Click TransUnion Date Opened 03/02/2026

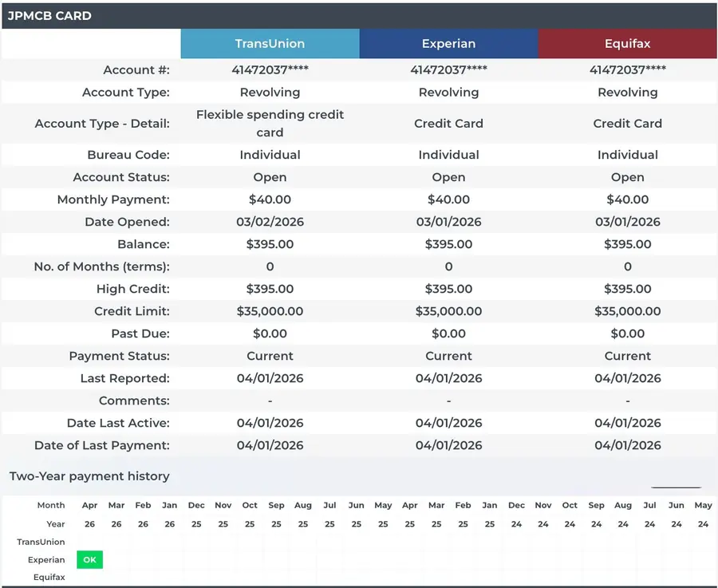coord(270,222)
